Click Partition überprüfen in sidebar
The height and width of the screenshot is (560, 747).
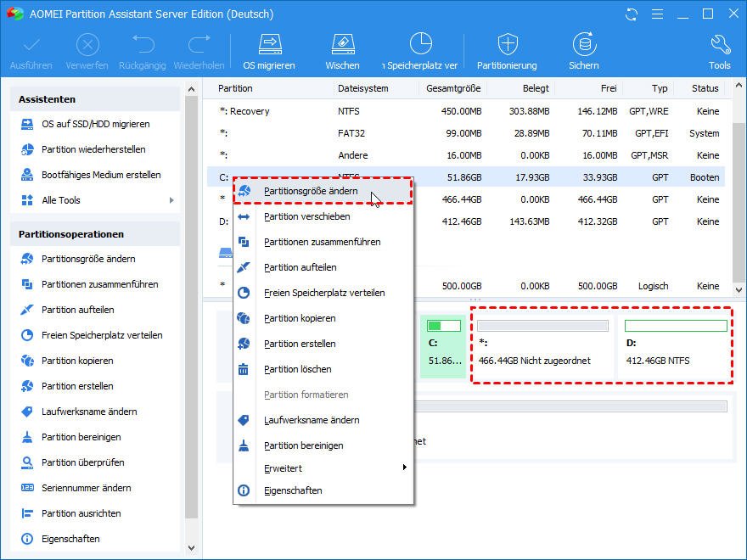pos(82,462)
